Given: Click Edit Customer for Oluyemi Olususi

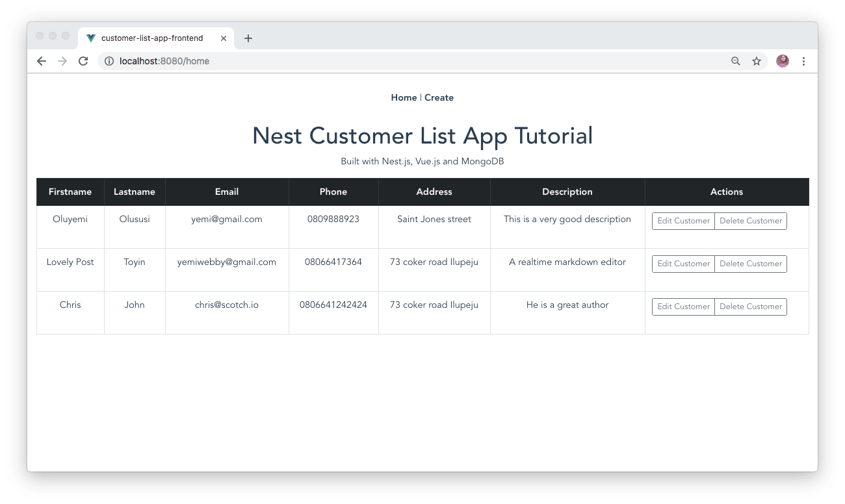Looking at the screenshot, I should click(x=683, y=221).
